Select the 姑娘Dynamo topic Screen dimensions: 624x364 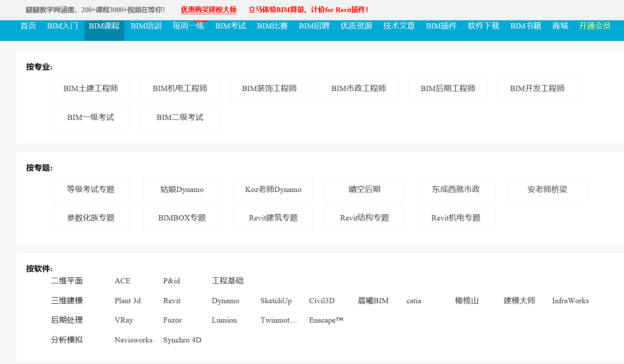[x=182, y=189]
